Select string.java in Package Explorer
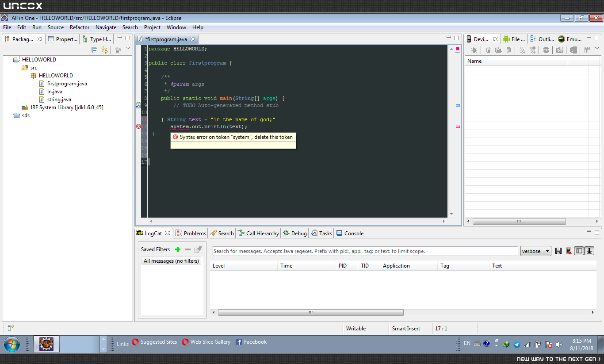604x364 pixels. click(55, 100)
